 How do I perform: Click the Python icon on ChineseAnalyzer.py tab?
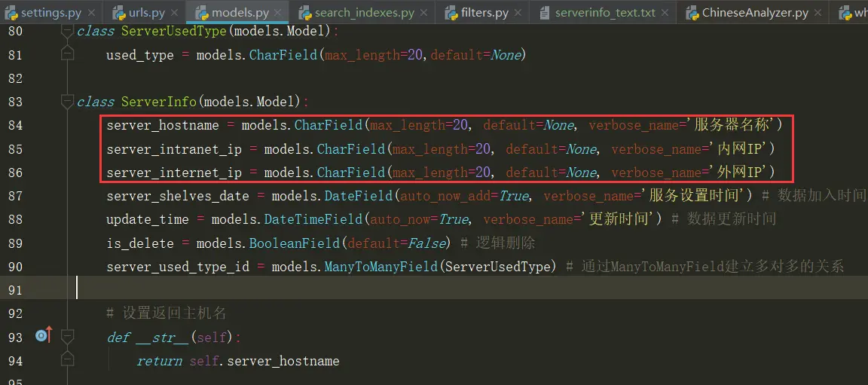[692, 12]
